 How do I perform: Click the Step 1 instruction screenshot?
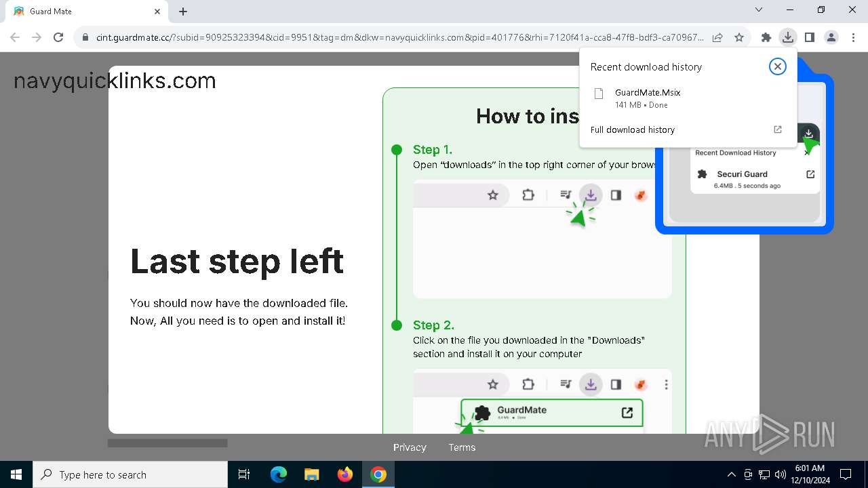[542, 239]
